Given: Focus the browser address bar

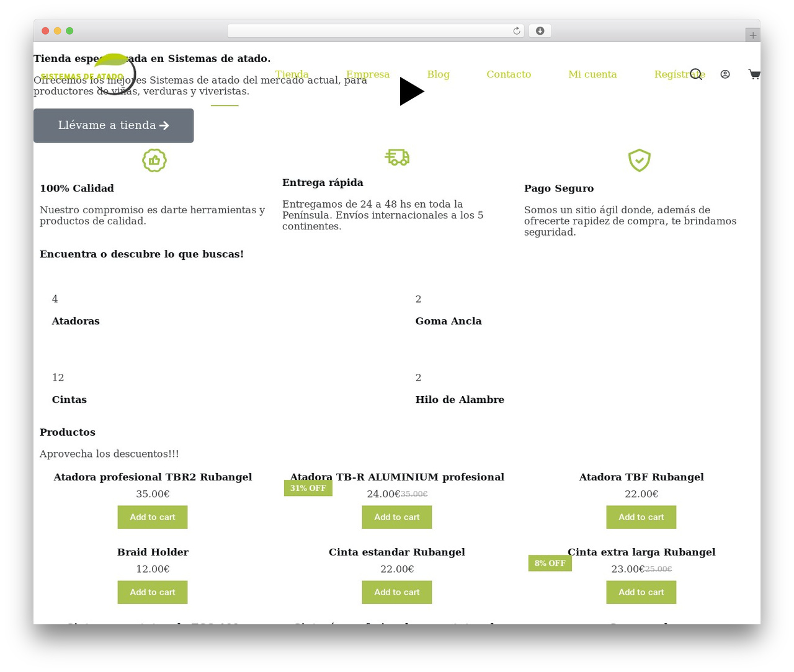Looking at the screenshot, I should coord(375,31).
